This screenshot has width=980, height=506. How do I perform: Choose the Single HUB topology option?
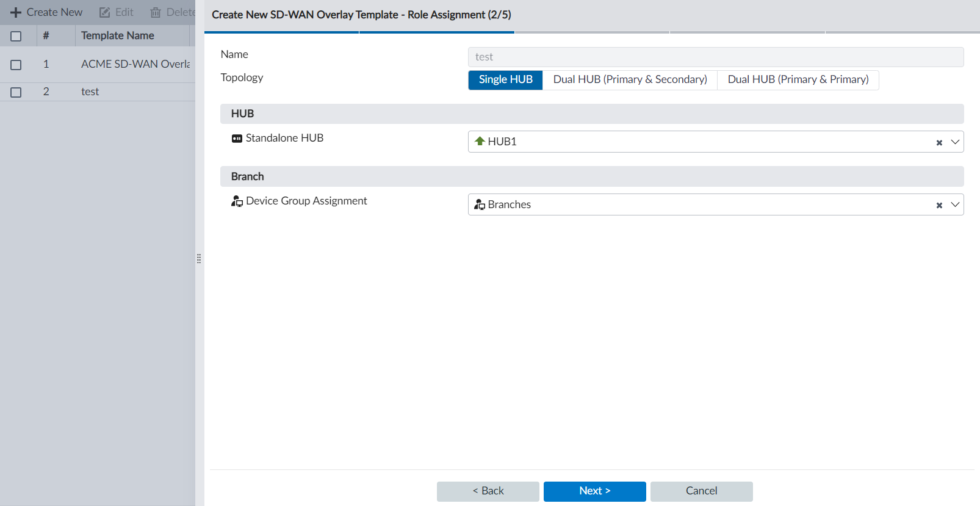pyautogui.click(x=505, y=80)
